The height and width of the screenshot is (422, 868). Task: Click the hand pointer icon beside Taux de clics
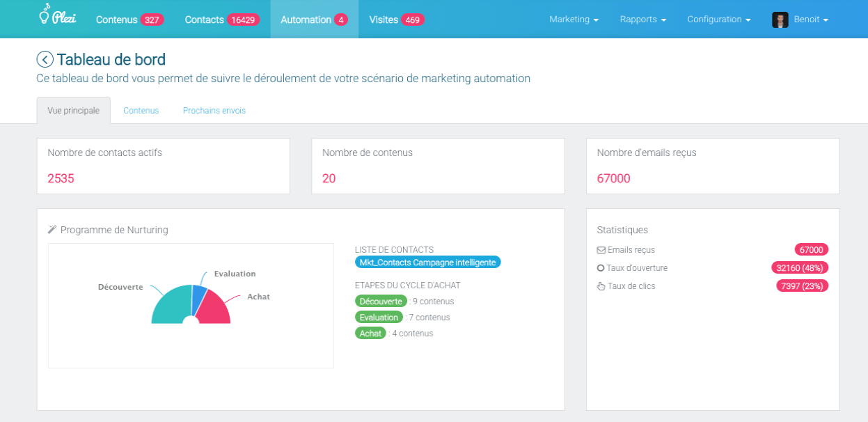tap(601, 286)
